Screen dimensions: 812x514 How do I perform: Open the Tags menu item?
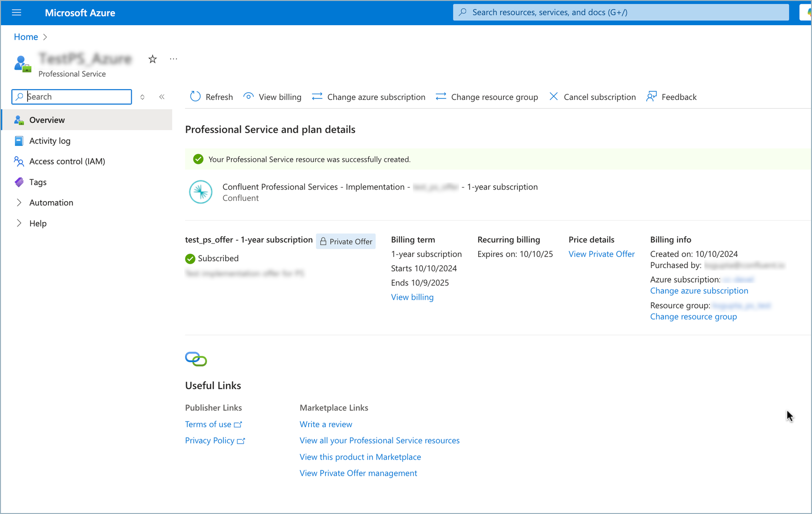pos(38,182)
